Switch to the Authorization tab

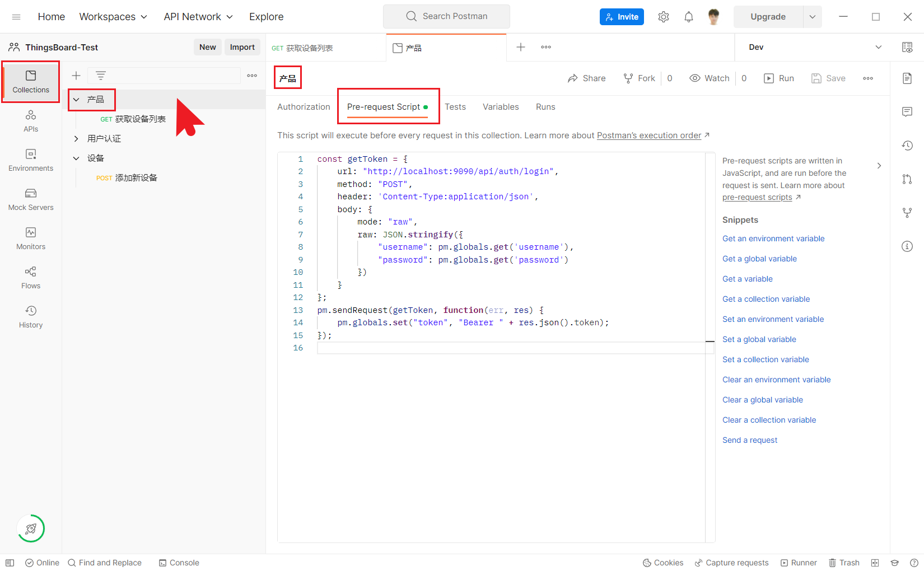[304, 107]
